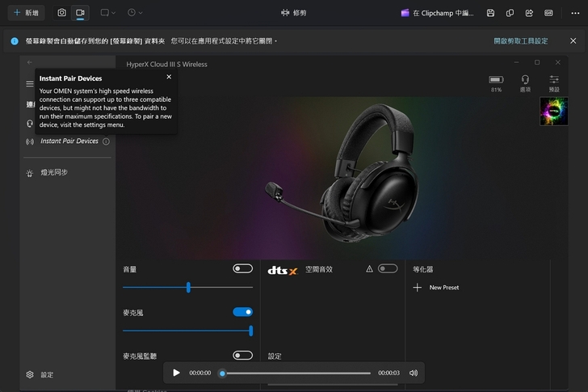Switch to camera snip mode
The height and width of the screenshot is (392, 588).
click(62, 13)
